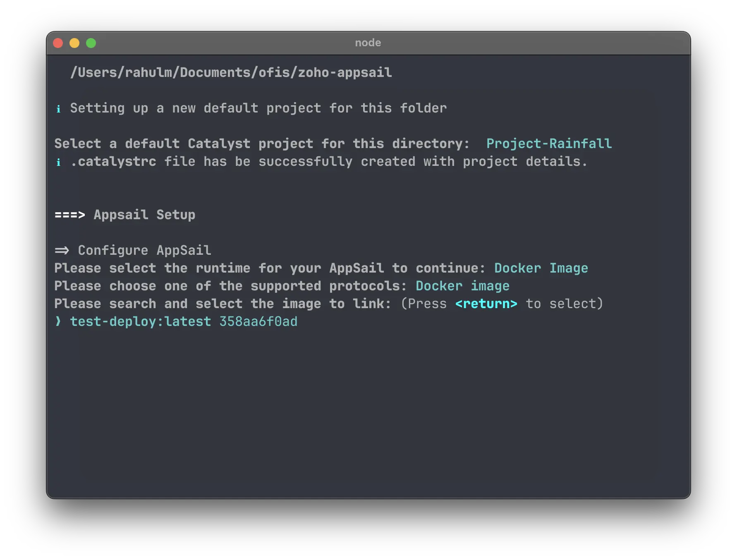737x560 pixels.
Task: Click the ⇒ arrow before Configure AppSail
Action: tap(62, 250)
